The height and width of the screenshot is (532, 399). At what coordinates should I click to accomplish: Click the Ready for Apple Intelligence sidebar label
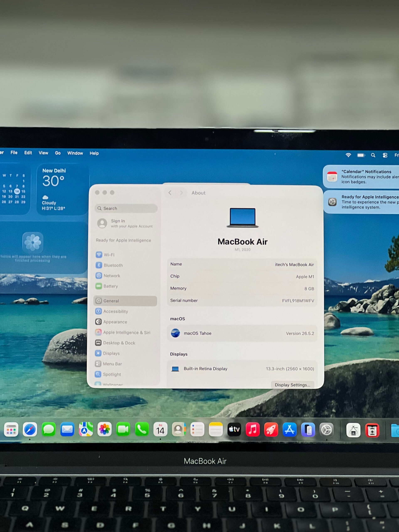(123, 240)
